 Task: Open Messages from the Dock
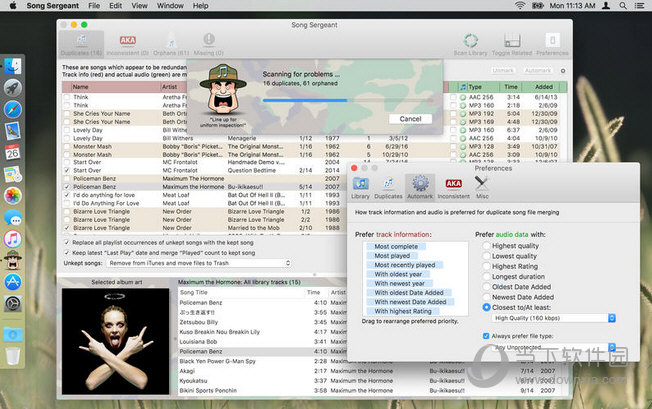(13, 217)
